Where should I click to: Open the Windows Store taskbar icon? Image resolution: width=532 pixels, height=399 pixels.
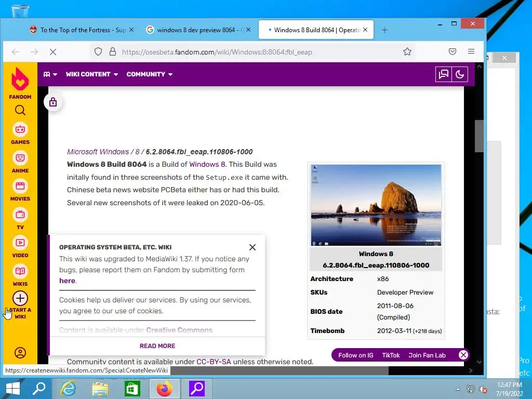tap(132, 389)
